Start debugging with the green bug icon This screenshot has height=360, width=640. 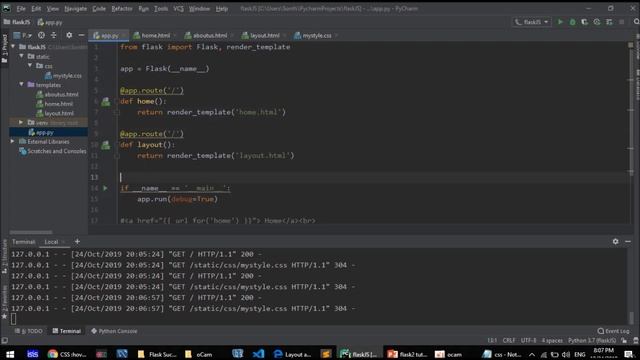coord(572,22)
